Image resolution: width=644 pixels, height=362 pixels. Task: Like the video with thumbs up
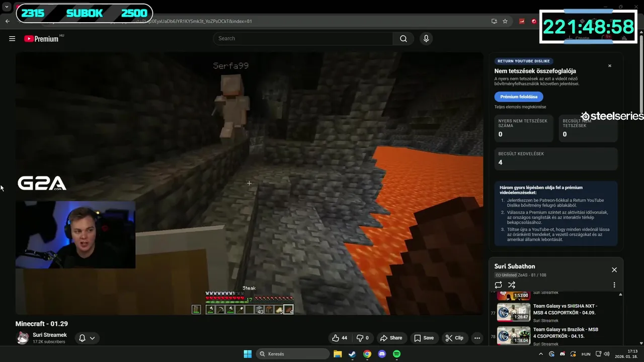(x=340, y=338)
